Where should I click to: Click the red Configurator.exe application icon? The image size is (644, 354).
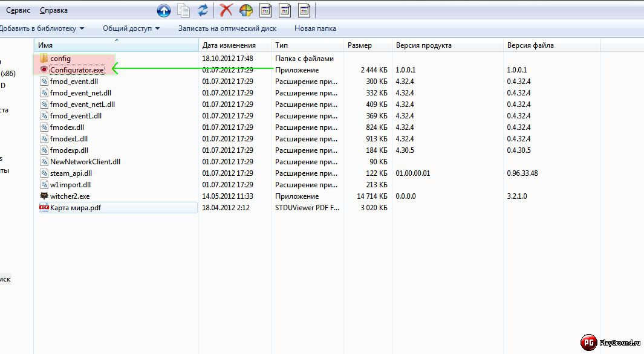tap(44, 69)
